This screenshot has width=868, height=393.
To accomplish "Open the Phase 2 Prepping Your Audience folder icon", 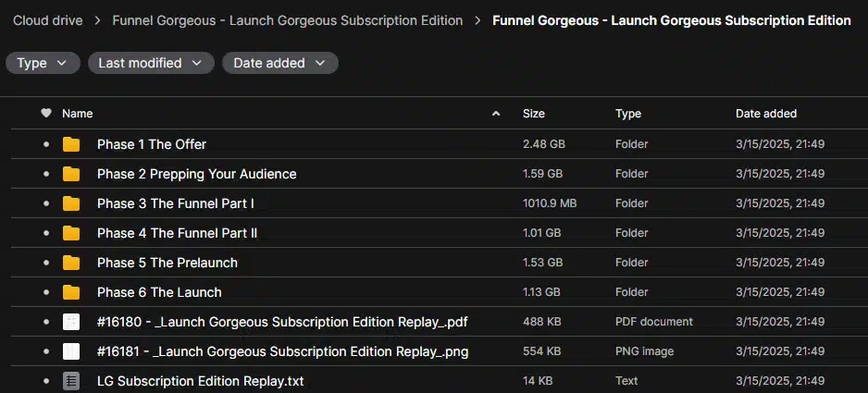I will (71, 174).
